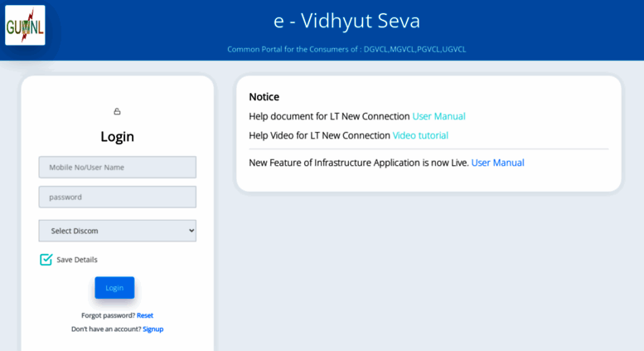644x351 pixels.
Task: Open User Manual for LT New Connection
Action: pyautogui.click(x=438, y=116)
